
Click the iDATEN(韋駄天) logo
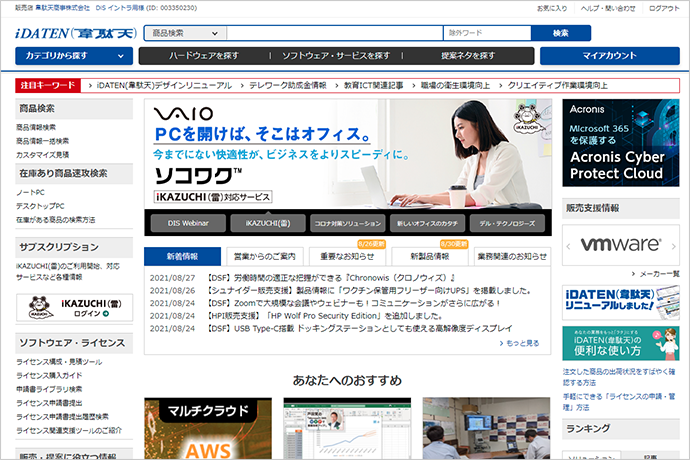point(76,33)
